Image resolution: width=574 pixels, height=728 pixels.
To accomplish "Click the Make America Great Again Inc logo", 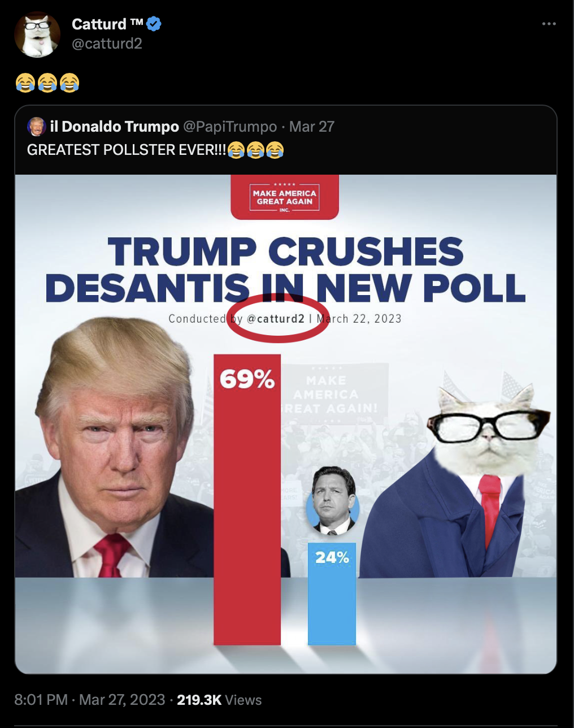I will coord(285,197).
